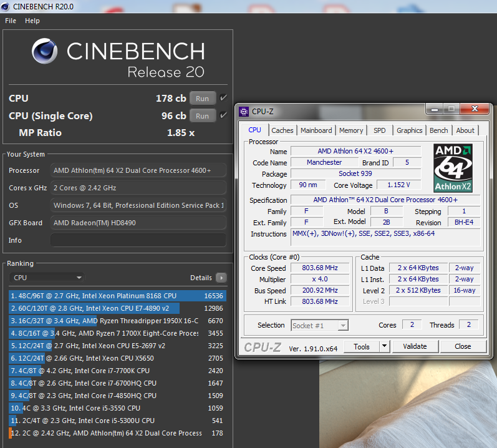Click the OS field showing Windows 7
Image resolution: width=497 pixels, height=448 pixels.
138,205
